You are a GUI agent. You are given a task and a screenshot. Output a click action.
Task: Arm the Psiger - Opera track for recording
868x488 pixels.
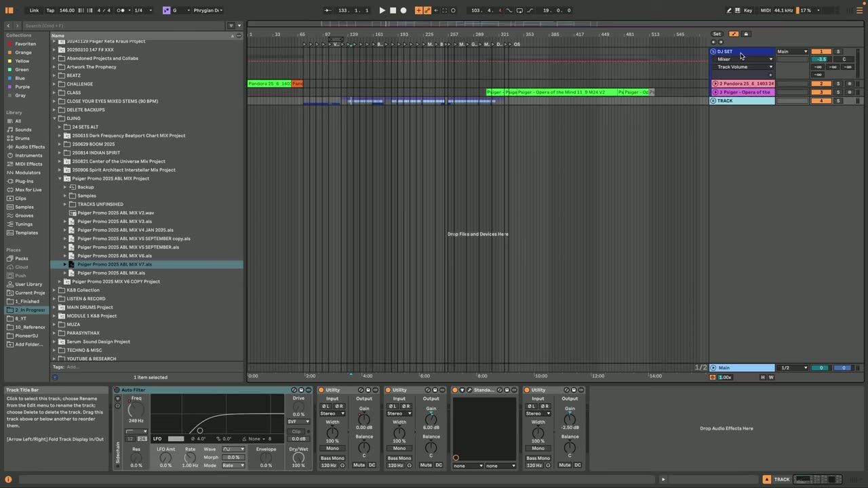click(849, 92)
